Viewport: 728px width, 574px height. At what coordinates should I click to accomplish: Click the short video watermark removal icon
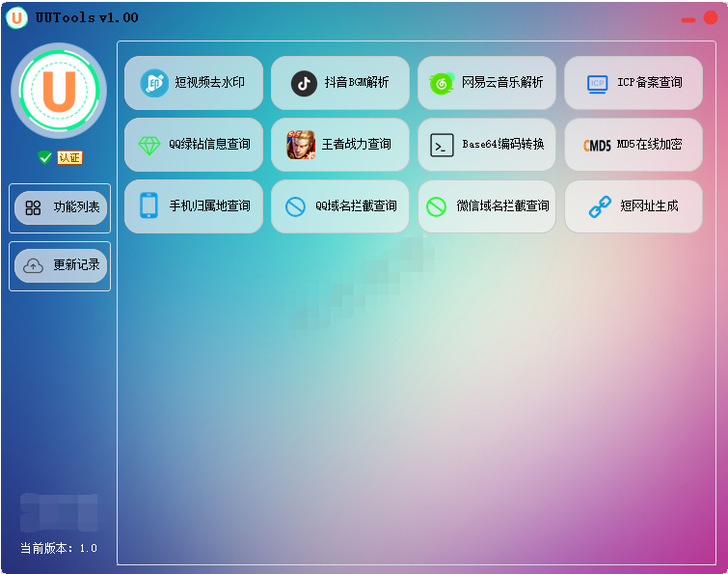154,83
